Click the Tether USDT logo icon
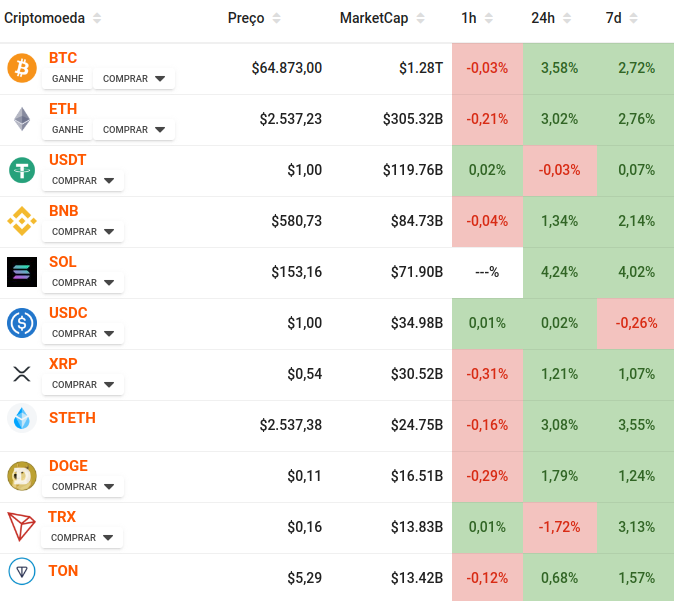The height and width of the screenshot is (601, 674). point(21,170)
